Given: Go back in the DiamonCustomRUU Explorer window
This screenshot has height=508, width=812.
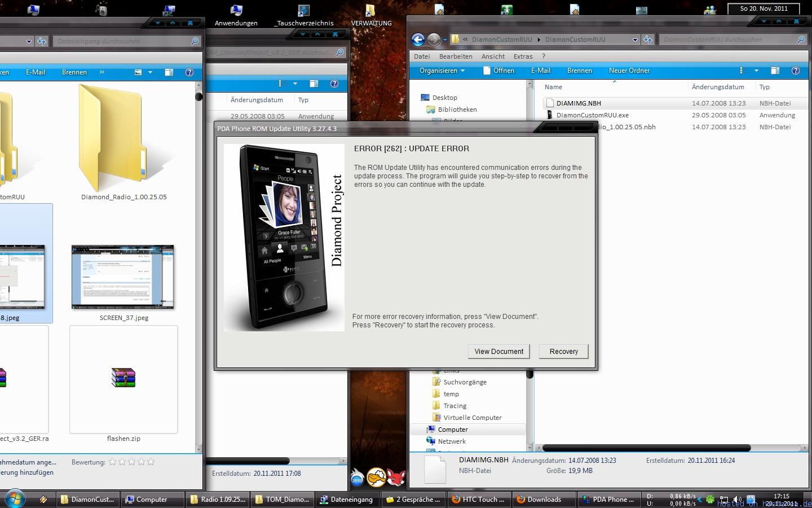Looking at the screenshot, I should (418, 40).
